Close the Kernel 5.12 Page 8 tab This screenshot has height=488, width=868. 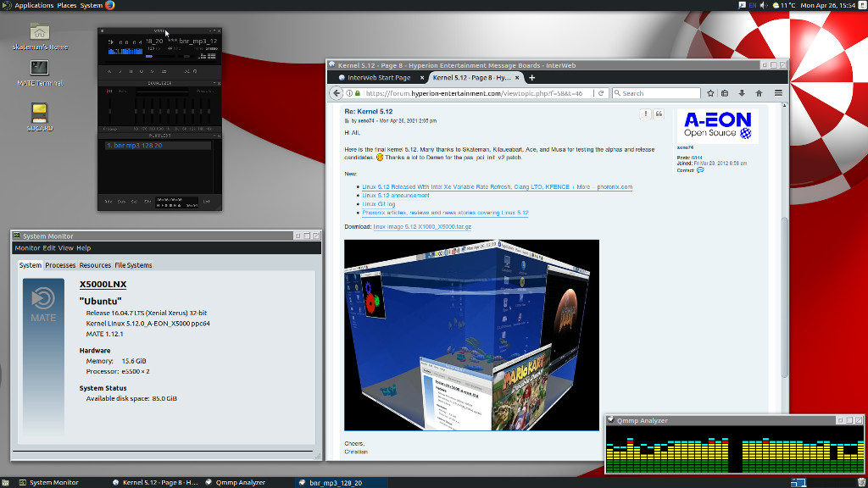pyautogui.click(x=517, y=77)
